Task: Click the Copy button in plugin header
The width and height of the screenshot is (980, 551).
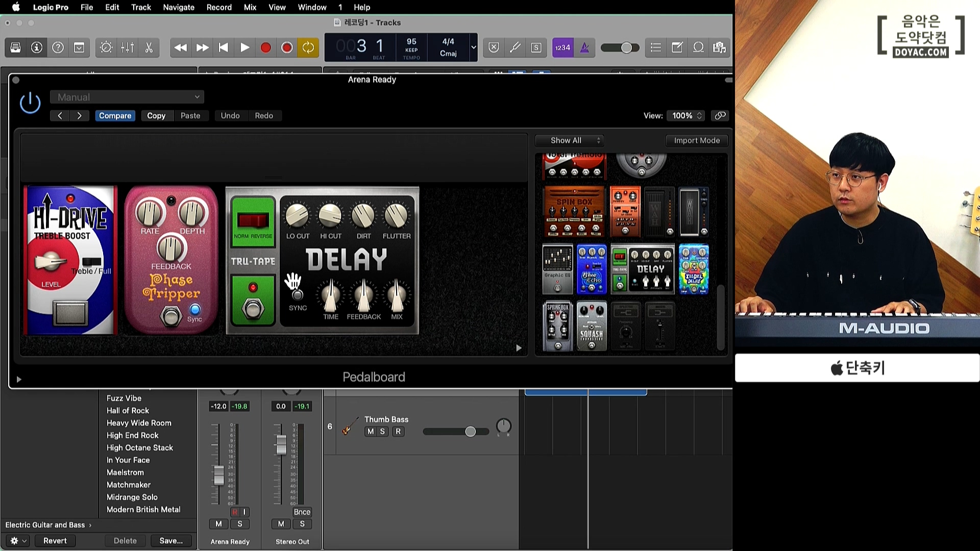Action: point(156,116)
